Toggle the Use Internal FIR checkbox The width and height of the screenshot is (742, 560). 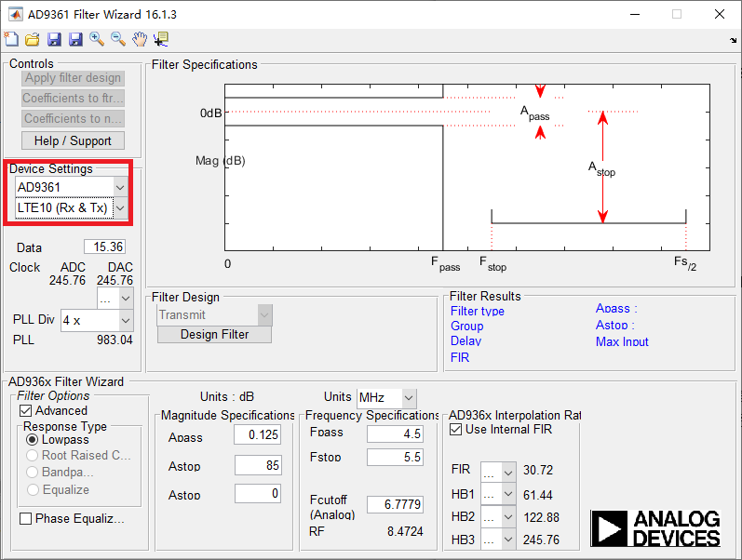point(456,429)
